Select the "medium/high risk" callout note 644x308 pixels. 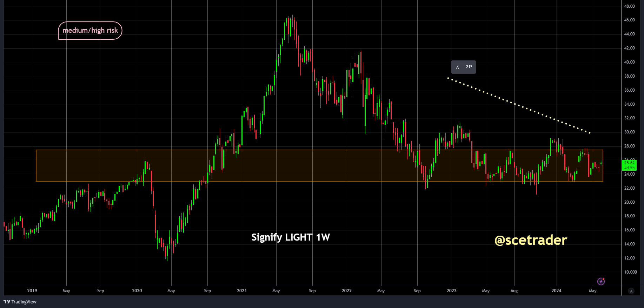pyautogui.click(x=90, y=31)
